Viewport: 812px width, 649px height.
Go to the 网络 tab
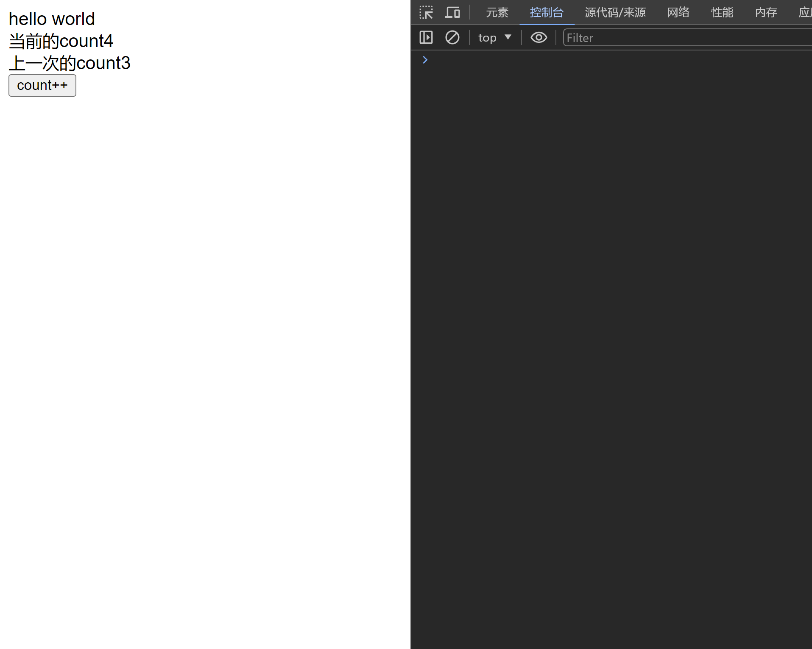(x=678, y=12)
